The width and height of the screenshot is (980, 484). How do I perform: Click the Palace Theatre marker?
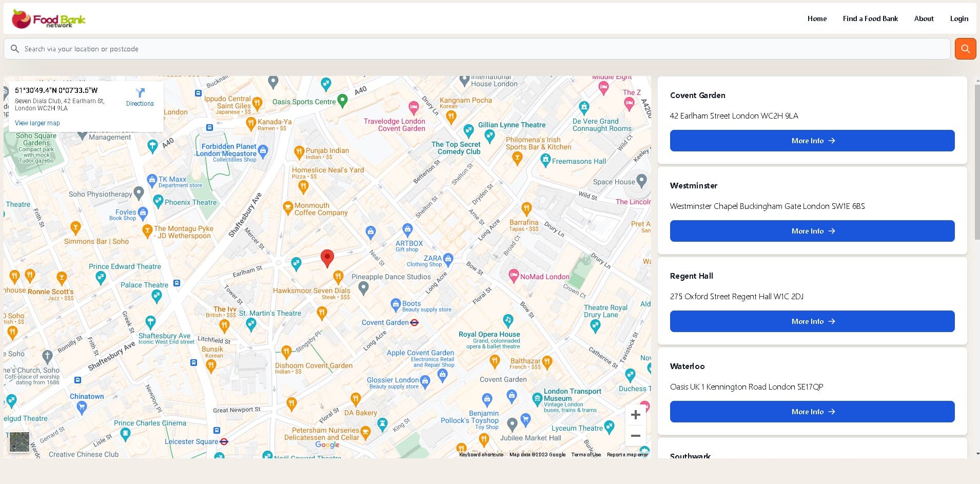click(x=156, y=296)
